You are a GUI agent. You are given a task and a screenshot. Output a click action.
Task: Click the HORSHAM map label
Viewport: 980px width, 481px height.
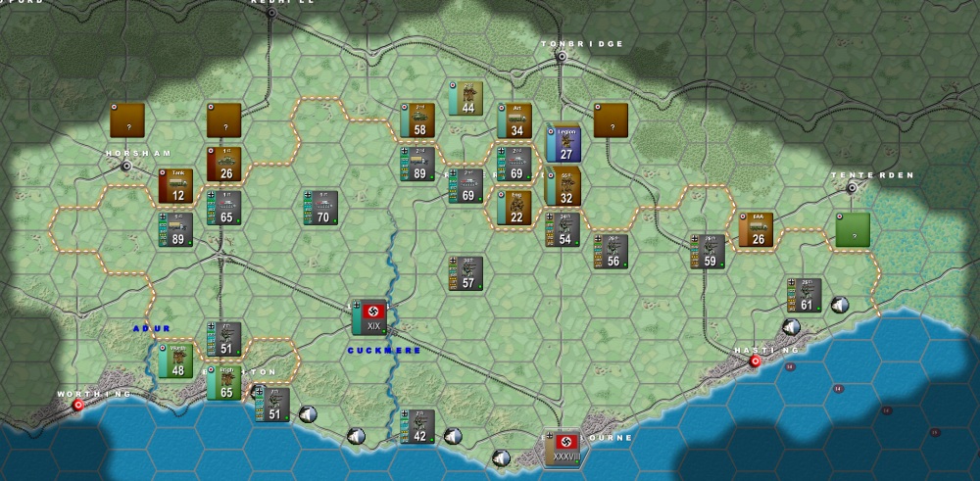click(x=138, y=153)
